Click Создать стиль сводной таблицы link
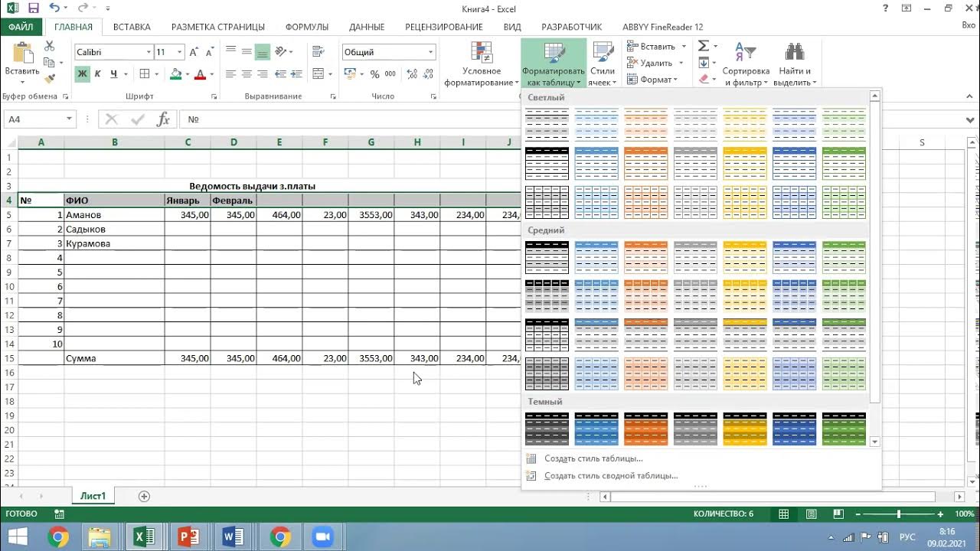 point(611,475)
